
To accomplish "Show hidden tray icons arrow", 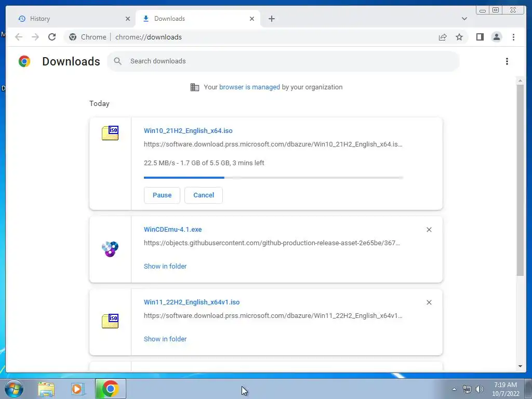I will click(454, 389).
